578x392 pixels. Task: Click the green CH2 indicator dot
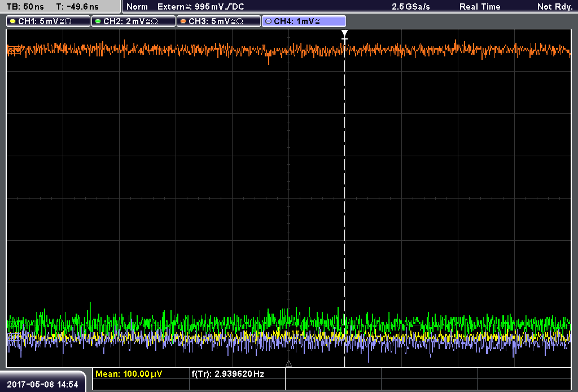[98, 21]
